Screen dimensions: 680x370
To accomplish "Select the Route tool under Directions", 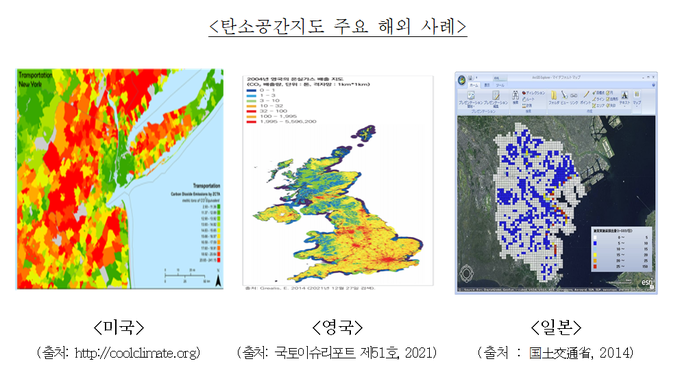I will point(528,99).
